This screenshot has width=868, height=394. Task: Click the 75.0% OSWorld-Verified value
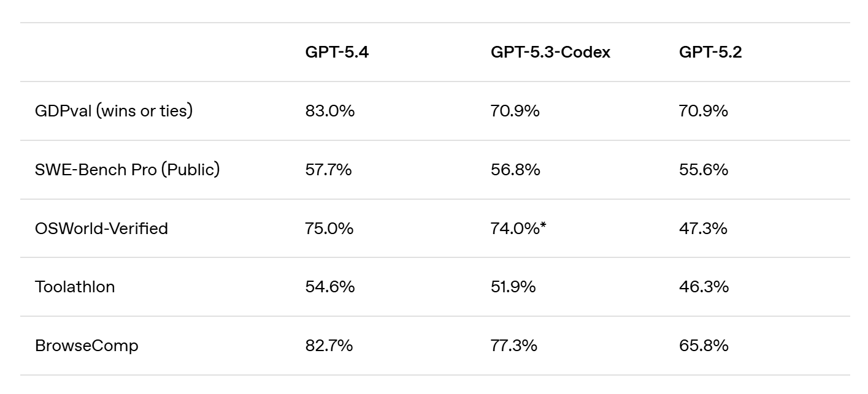click(329, 229)
